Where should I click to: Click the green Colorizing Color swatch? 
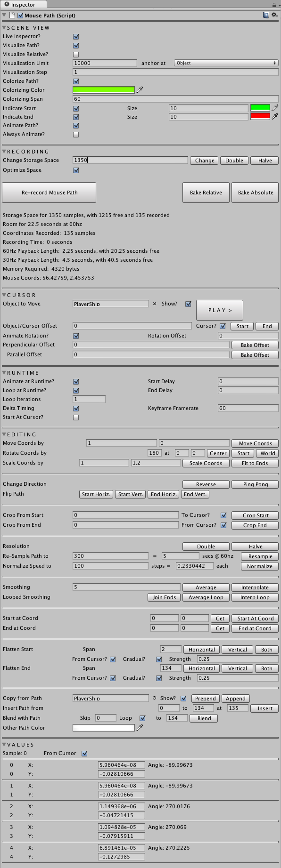(x=104, y=90)
